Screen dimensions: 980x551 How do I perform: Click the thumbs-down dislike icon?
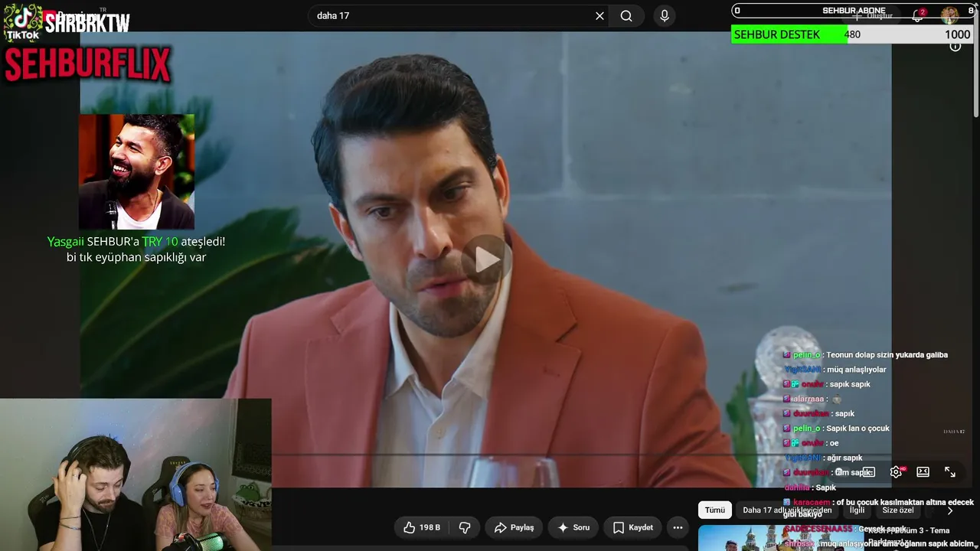coord(464,527)
